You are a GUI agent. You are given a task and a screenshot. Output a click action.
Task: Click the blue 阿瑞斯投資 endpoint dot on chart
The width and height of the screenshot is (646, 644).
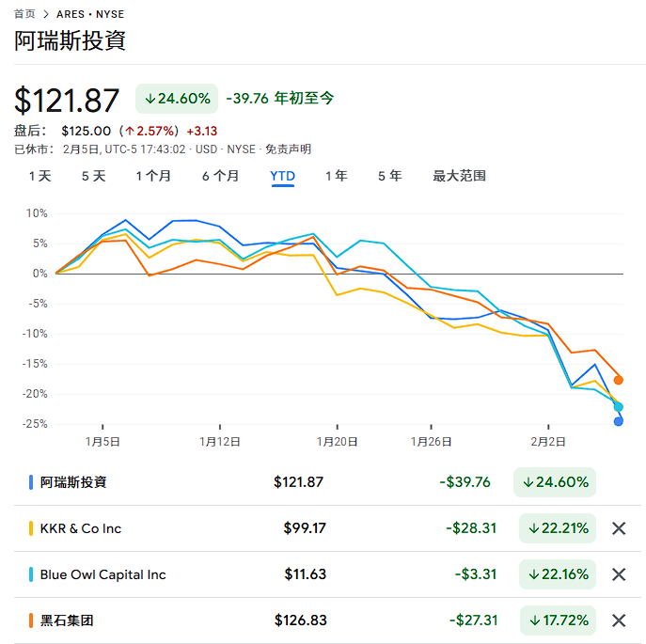[619, 421]
